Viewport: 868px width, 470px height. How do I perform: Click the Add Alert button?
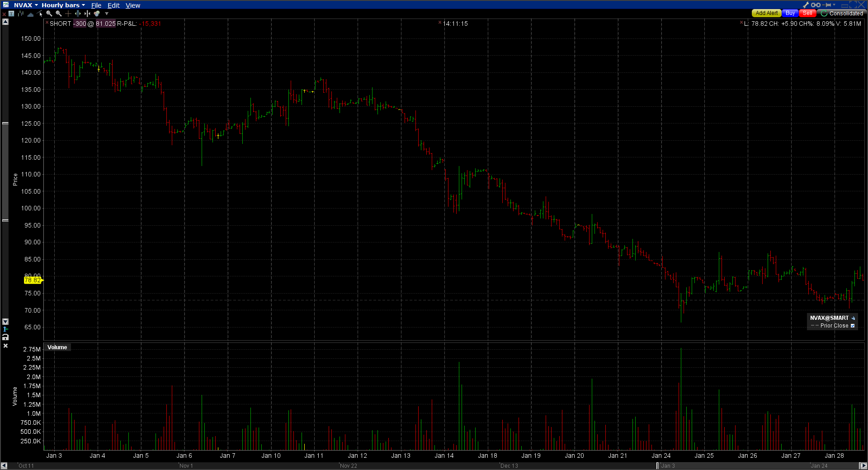[x=767, y=13]
